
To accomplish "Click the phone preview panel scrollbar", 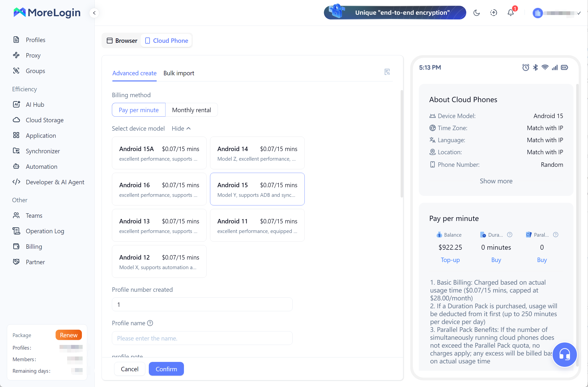I will point(577,225).
